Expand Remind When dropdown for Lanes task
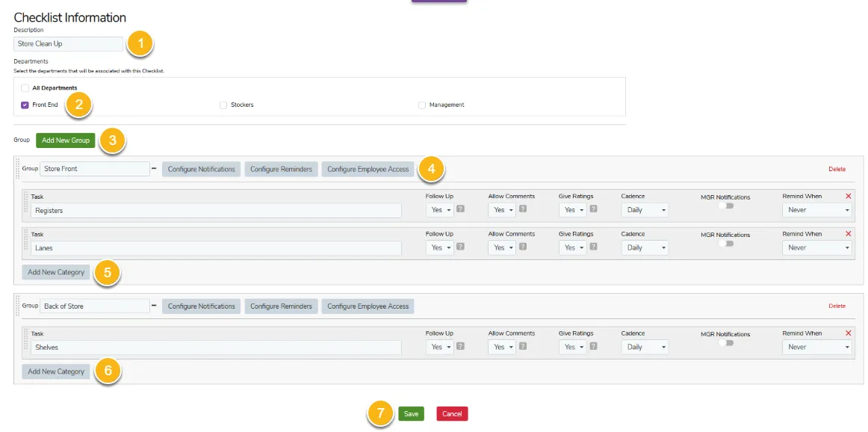Screen dimensions: 868x432 coord(816,247)
